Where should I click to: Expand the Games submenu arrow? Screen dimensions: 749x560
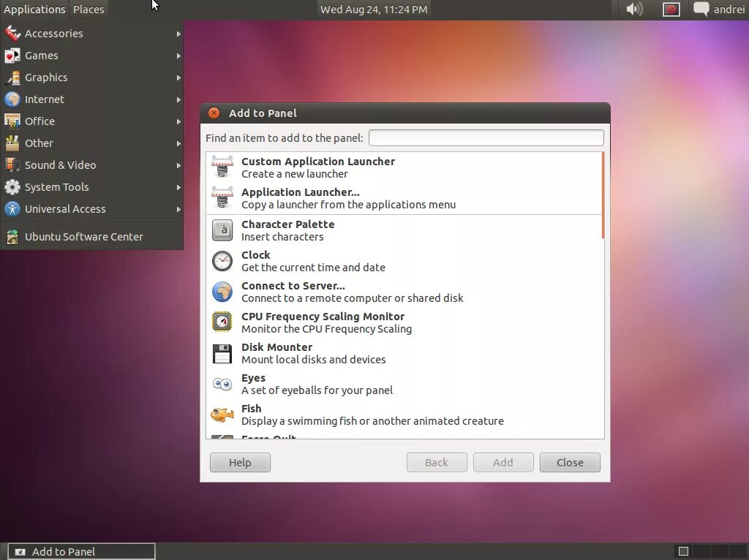tap(178, 56)
